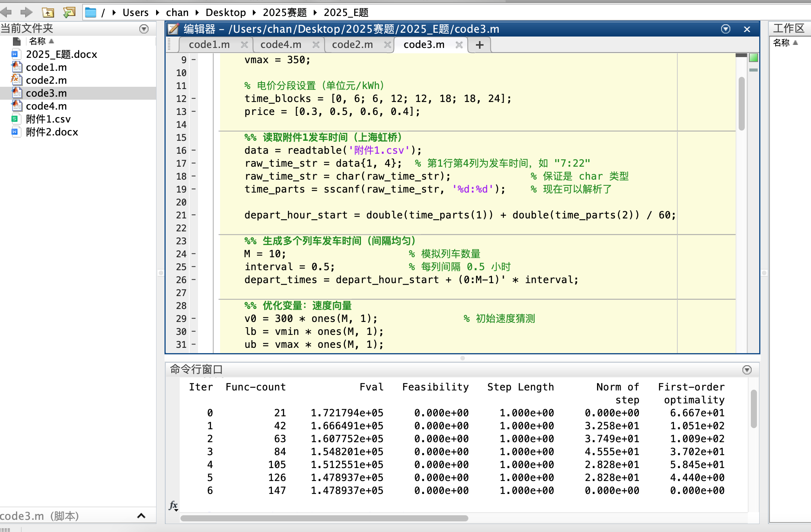Click the code1.m file icon
Viewport: 811px width, 532px height.
coord(16,67)
